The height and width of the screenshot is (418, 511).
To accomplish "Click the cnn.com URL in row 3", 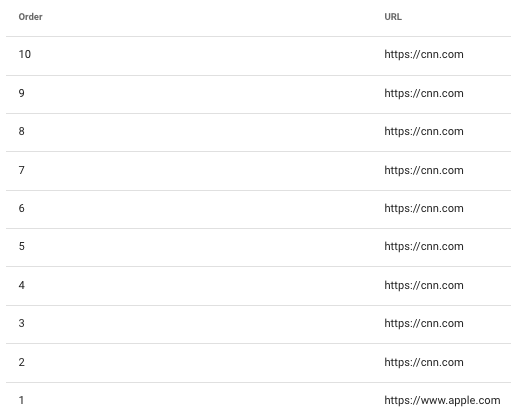I will [424, 323].
